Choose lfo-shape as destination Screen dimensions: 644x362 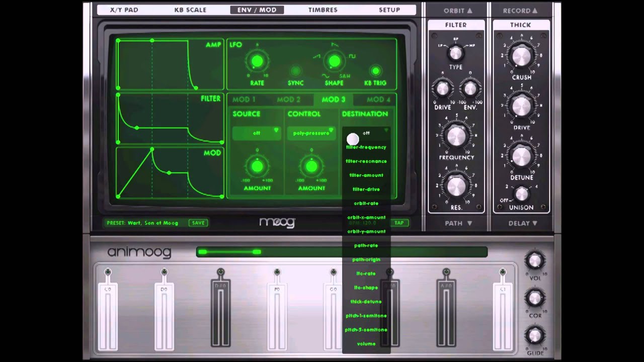click(366, 288)
